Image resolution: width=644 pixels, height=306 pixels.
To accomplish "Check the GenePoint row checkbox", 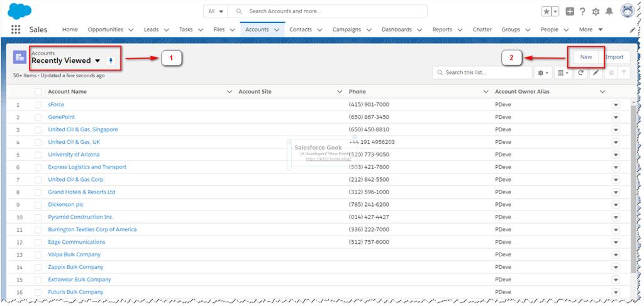I will 38,117.
